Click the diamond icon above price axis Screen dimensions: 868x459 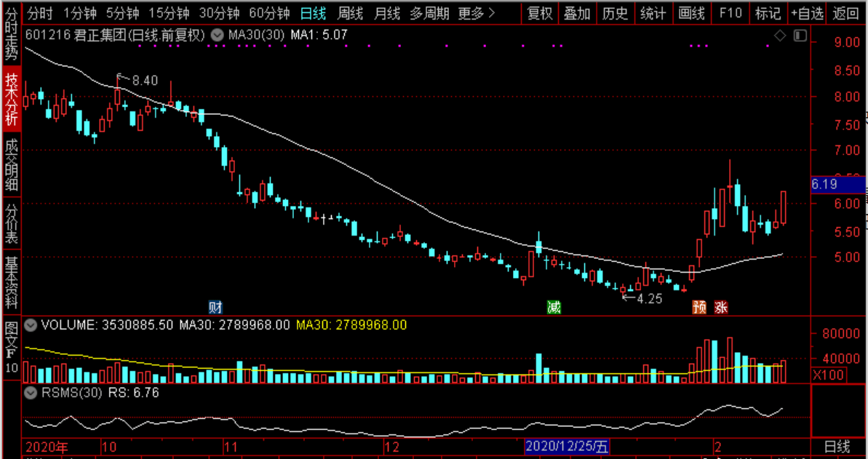pyautogui.click(x=780, y=36)
